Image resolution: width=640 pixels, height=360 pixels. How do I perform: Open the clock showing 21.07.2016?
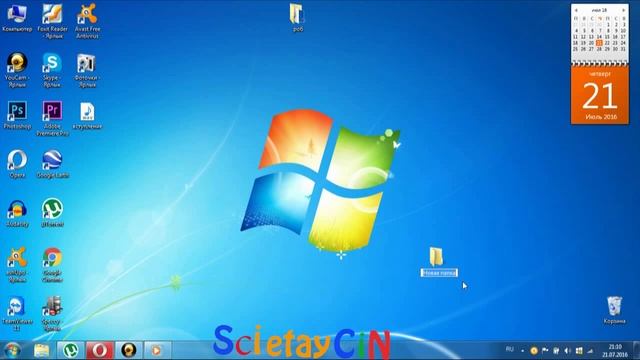click(x=615, y=351)
